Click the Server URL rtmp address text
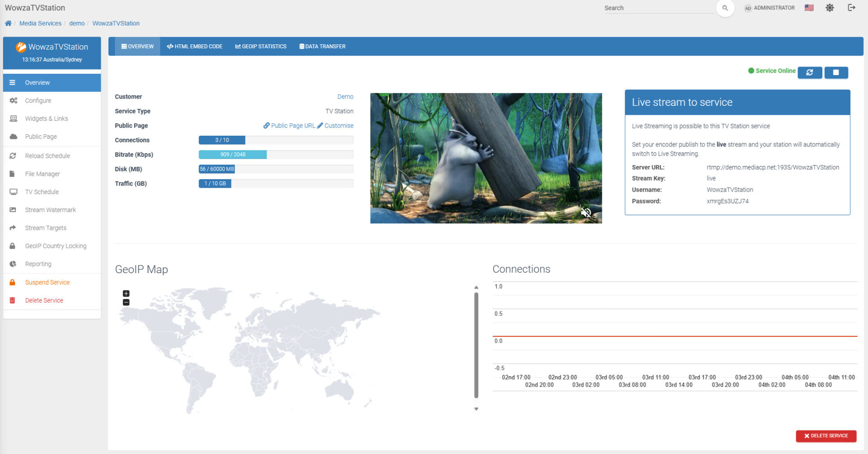This screenshot has width=868, height=454. [x=773, y=167]
